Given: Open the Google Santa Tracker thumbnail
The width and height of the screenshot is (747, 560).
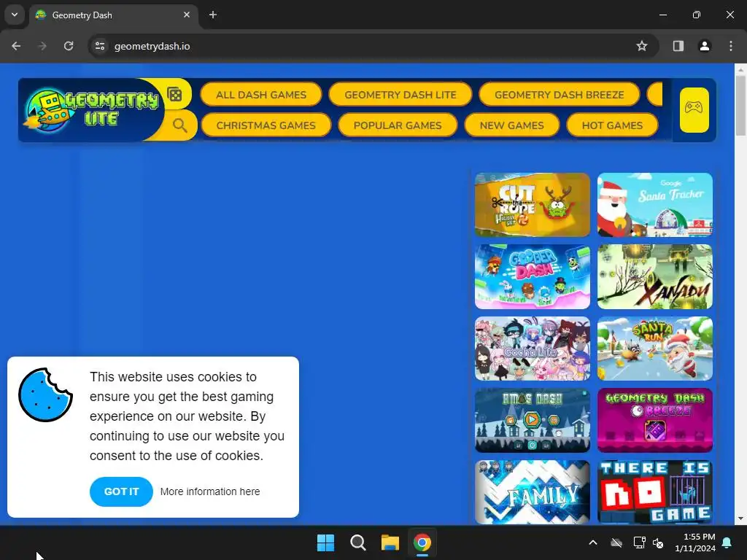Looking at the screenshot, I should (x=655, y=205).
